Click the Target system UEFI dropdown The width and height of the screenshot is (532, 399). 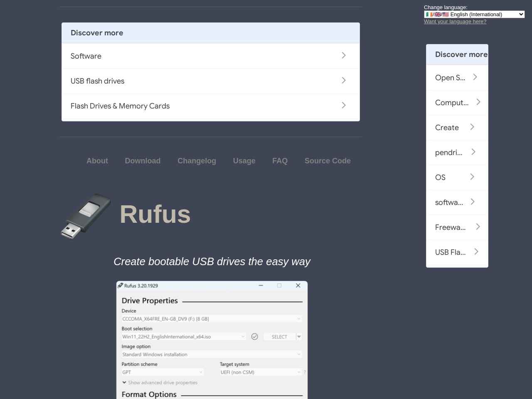261,372
